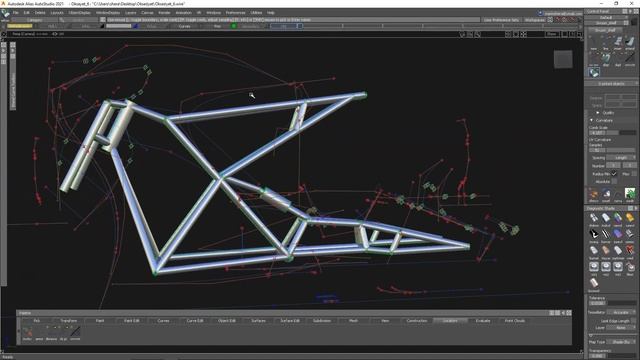Switch to the Transform palette tab

(x=68, y=321)
